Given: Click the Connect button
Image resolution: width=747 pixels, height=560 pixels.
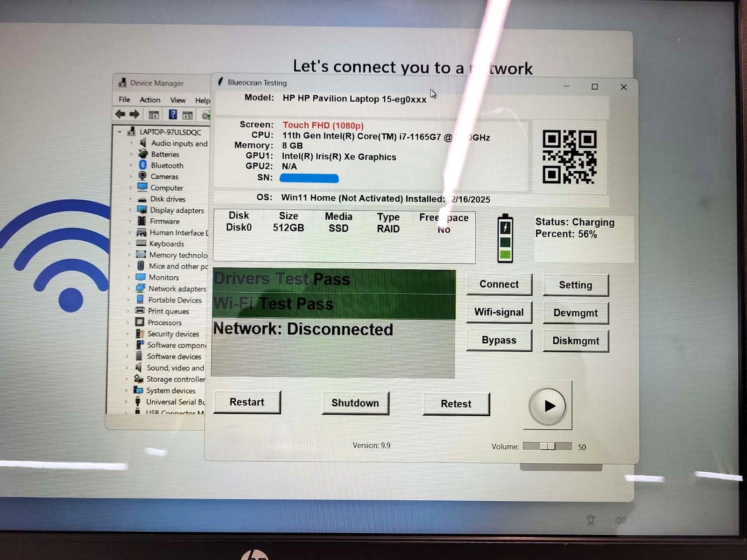Looking at the screenshot, I should coord(499,284).
